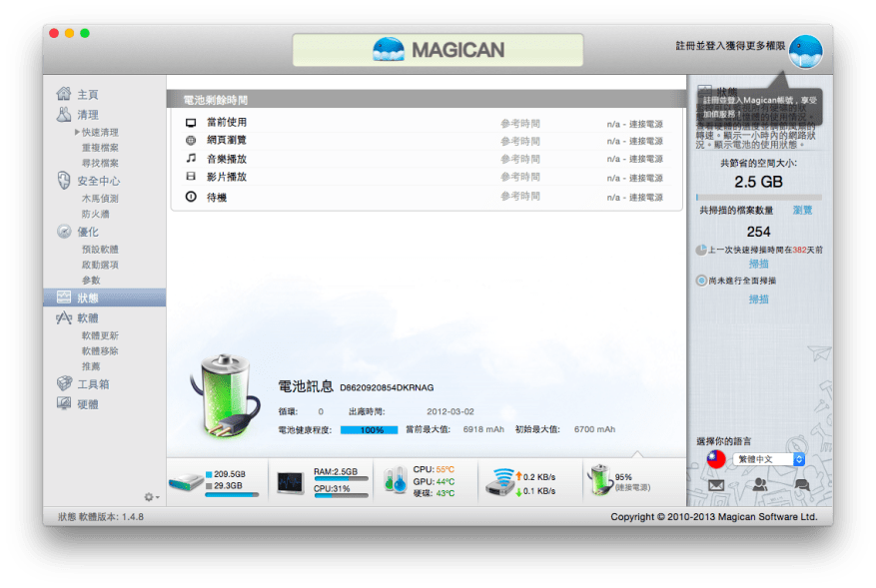Select 優化 section in sidebar
Image resolution: width=876 pixels, height=588 pixels.
[x=87, y=232]
